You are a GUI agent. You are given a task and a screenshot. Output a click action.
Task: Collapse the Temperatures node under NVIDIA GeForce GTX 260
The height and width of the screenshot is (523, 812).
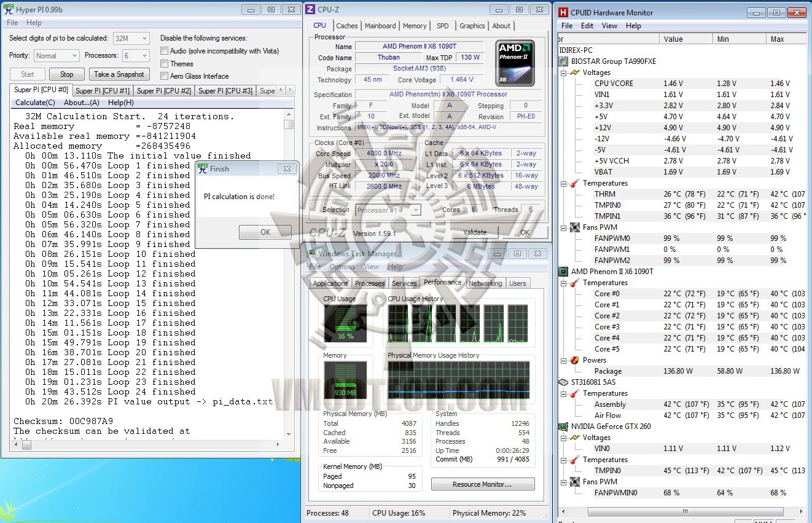point(564,460)
